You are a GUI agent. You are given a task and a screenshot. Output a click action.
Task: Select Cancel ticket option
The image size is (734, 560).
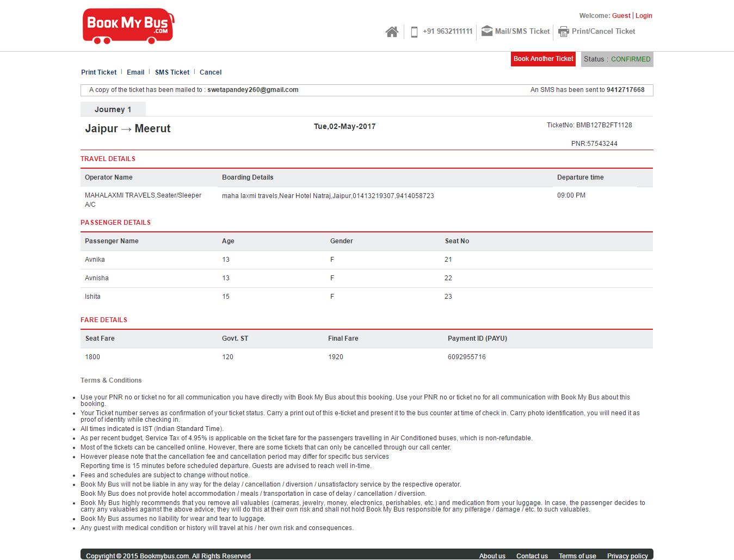pyautogui.click(x=211, y=72)
